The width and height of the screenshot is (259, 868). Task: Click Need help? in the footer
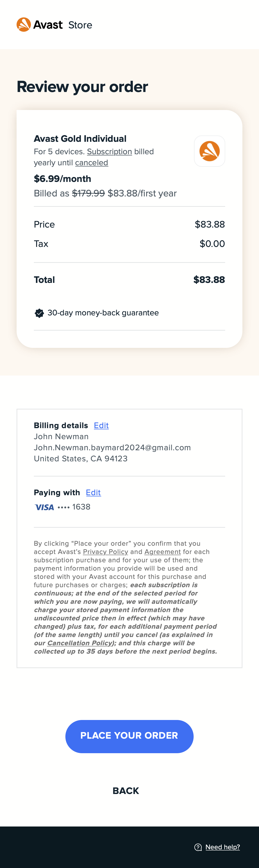(x=223, y=847)
